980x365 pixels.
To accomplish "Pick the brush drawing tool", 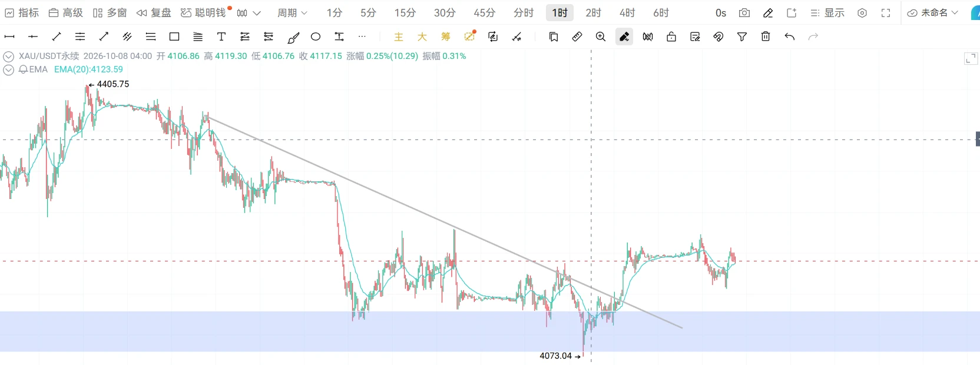I will point(293,37).
